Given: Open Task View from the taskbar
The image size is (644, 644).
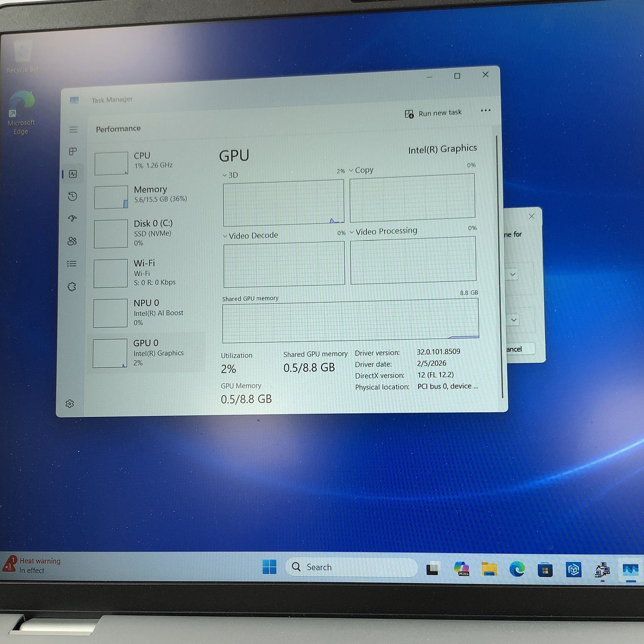Looking at the screenshot, I should coord(433,569).
